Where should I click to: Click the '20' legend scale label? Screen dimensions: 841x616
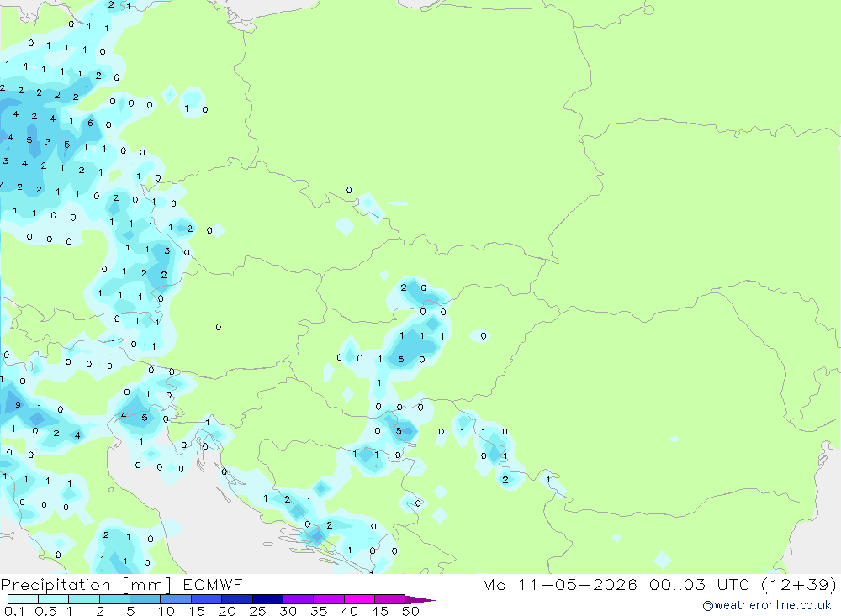227,611
